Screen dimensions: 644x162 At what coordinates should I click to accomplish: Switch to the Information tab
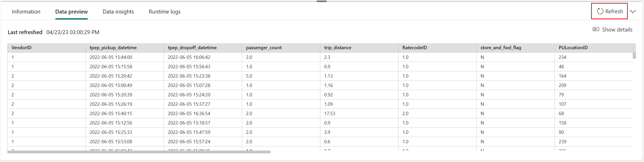(x=26, y=12)
